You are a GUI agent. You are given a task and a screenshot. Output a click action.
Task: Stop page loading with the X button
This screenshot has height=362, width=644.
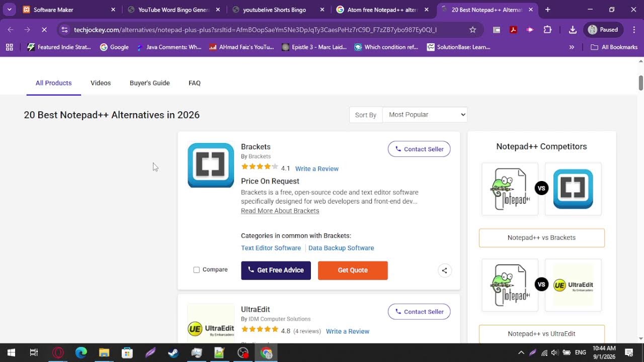tap(44, 30)
